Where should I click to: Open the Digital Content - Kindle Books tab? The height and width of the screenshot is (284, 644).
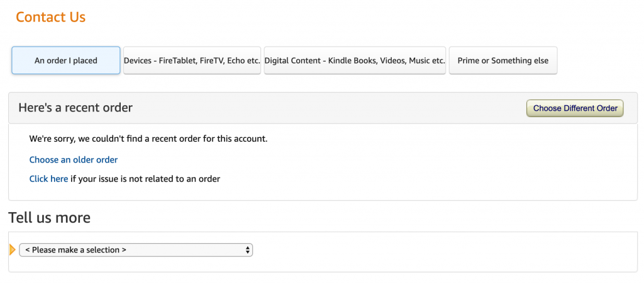pos(355,60)
